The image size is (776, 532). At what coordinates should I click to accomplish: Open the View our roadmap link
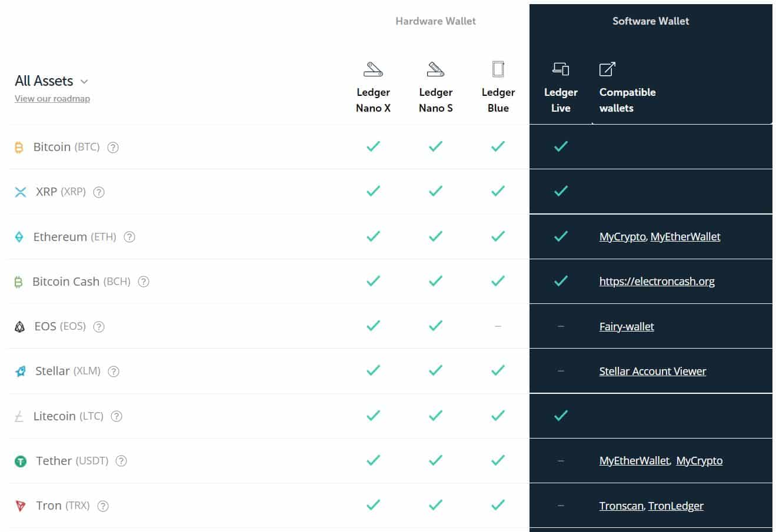(x=52, y=99)
